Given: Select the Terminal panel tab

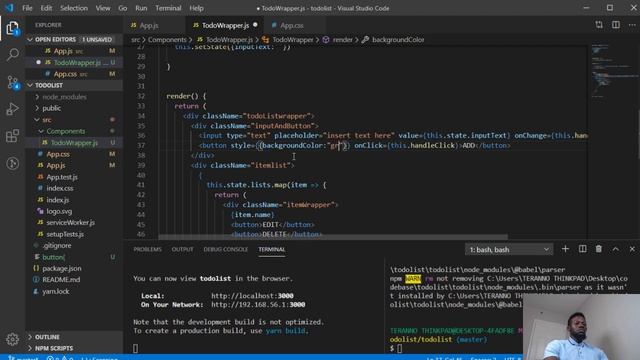Looking at the screenshot, I should pyautogui.click(x=271, y=249).
